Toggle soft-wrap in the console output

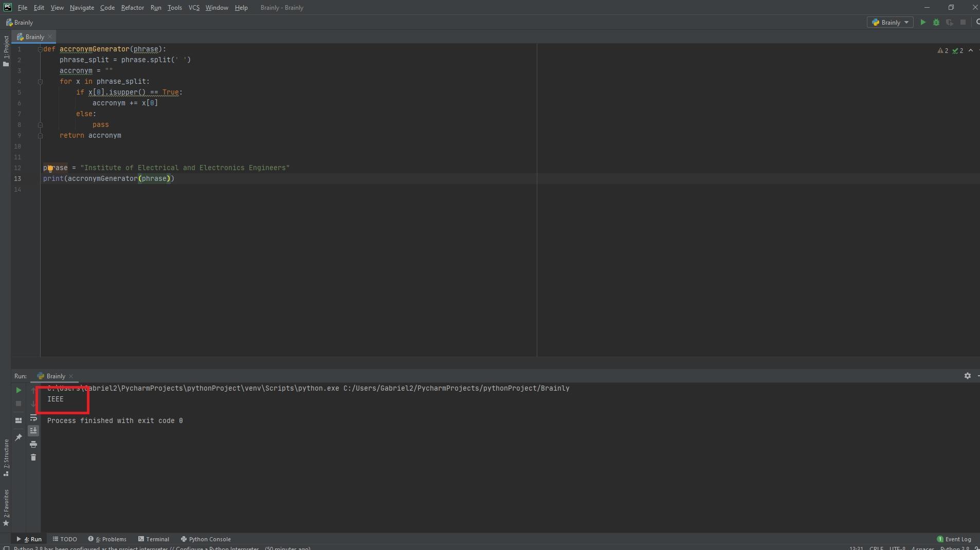click(x=33, y=418)
